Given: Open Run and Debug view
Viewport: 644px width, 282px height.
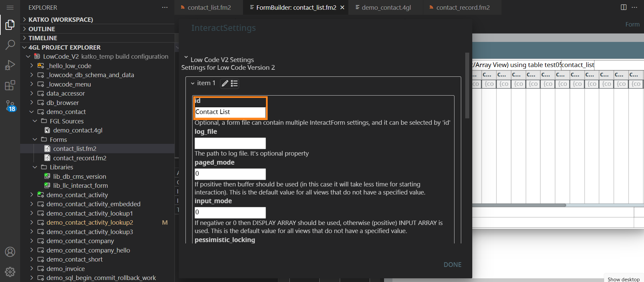Looking at the screenshot, I should pyautogui.click(x=10, y=65).
